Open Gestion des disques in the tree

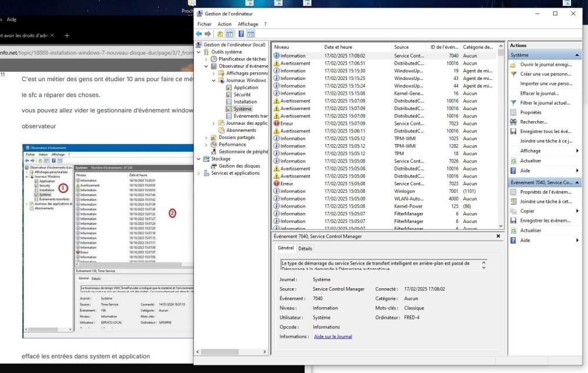239,166
